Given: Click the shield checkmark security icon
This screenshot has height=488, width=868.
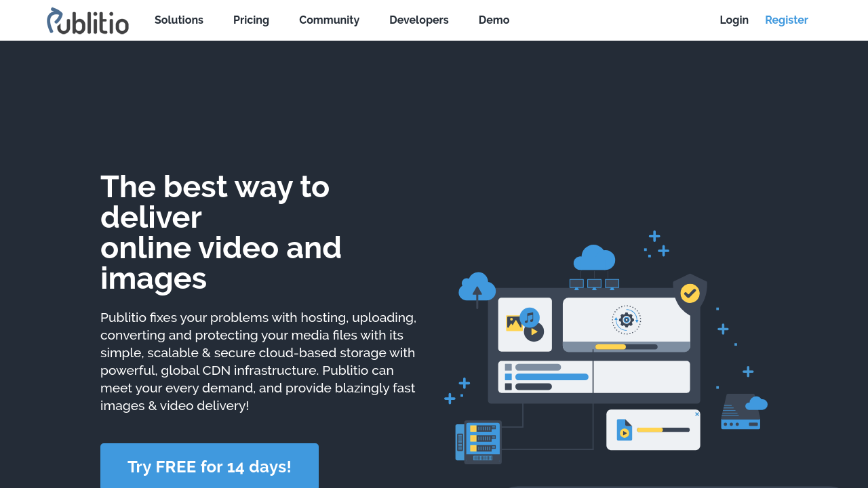Looking at the screenshot, I should [690, 293].
